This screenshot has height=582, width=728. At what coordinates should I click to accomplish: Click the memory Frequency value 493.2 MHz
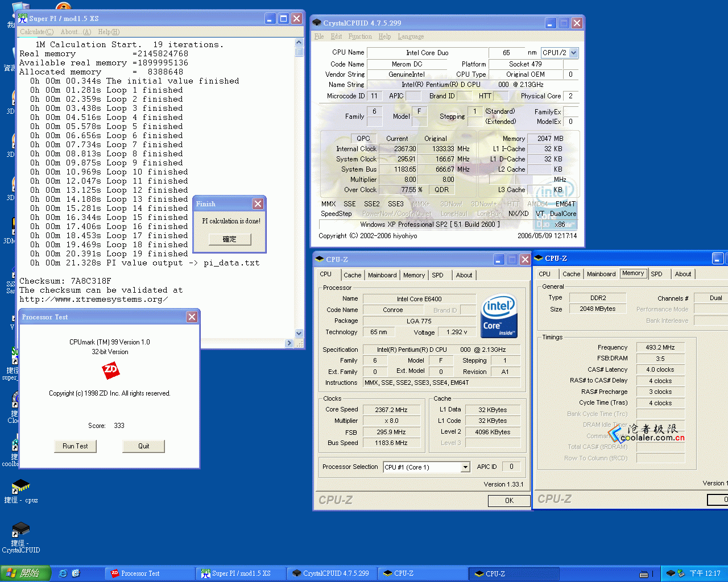(660, 347)
